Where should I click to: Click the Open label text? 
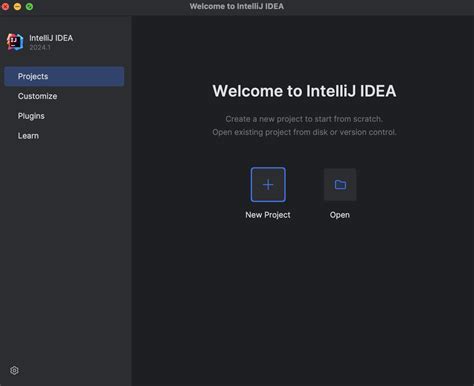point(340,215)
